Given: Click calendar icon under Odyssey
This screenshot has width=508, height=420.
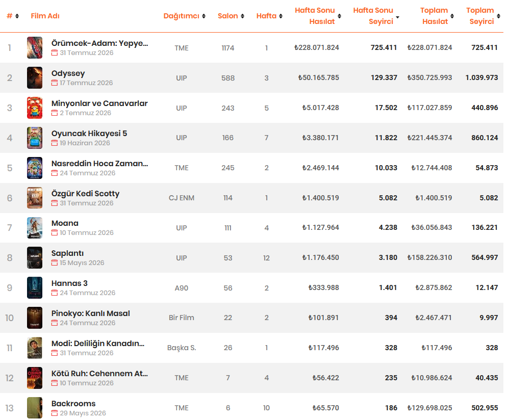Looking at the screenshot, I should tap(55, 83).
